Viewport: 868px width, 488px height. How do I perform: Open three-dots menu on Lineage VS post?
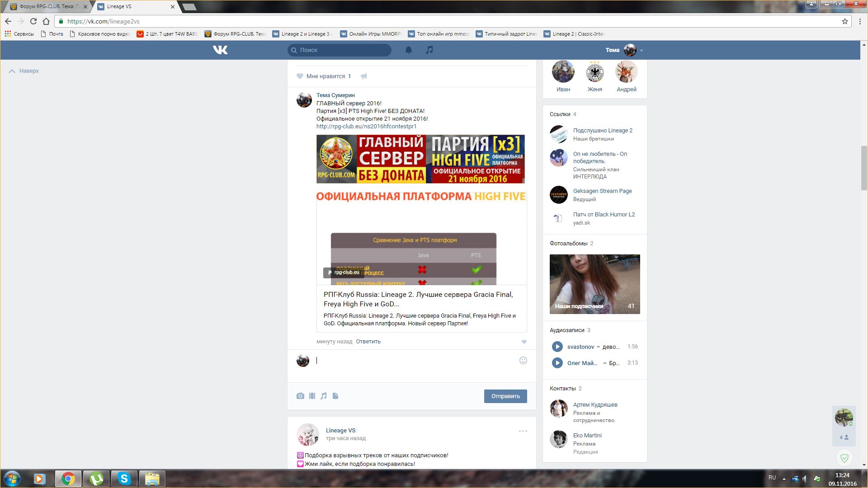point(523,431)
